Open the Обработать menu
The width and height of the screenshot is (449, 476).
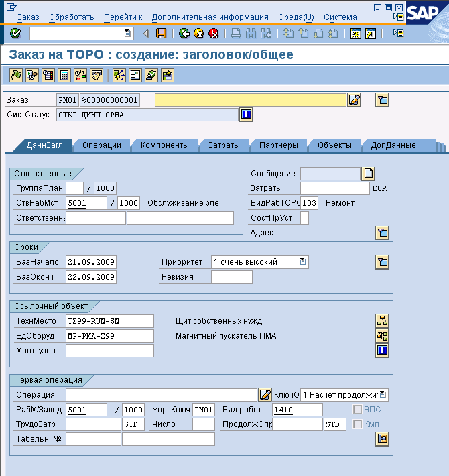point(72,17)
